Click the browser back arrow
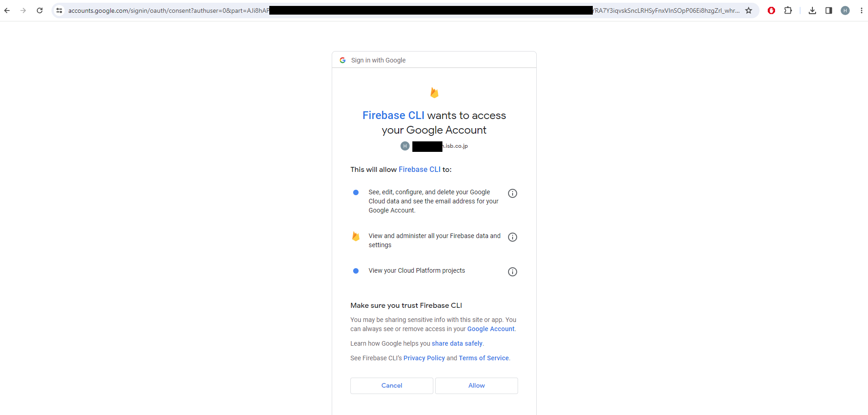The height and width of the screenshot is (415, 868). click(x=7, y=10)
